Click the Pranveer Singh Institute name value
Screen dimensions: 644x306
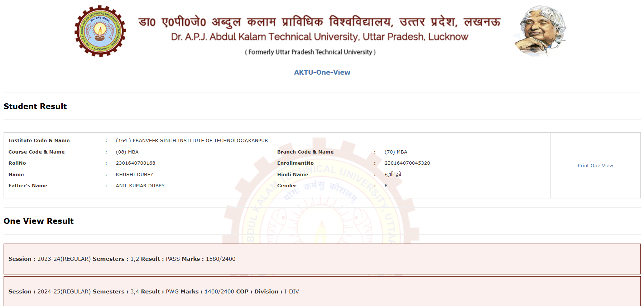point(192,141)
